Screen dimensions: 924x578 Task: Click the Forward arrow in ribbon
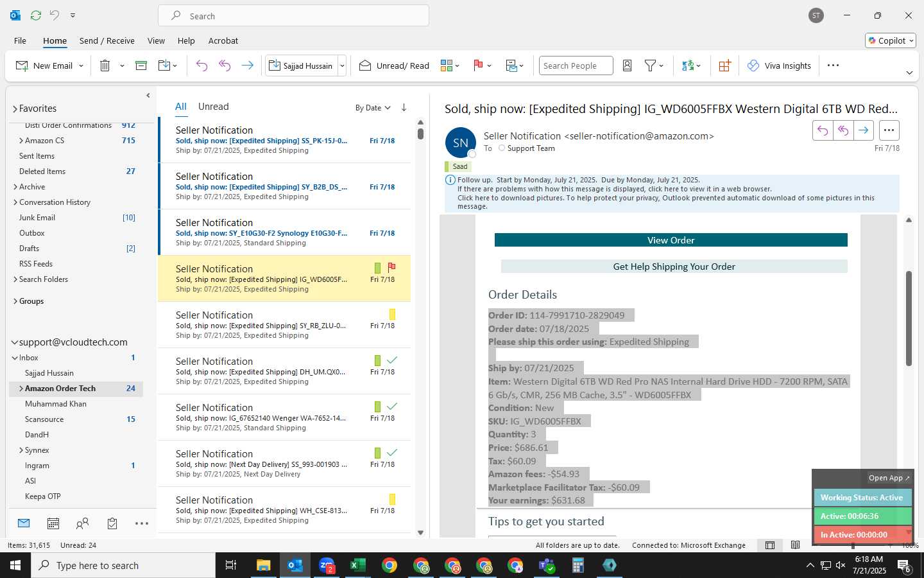pyautogui.click(x=247, y=66)
